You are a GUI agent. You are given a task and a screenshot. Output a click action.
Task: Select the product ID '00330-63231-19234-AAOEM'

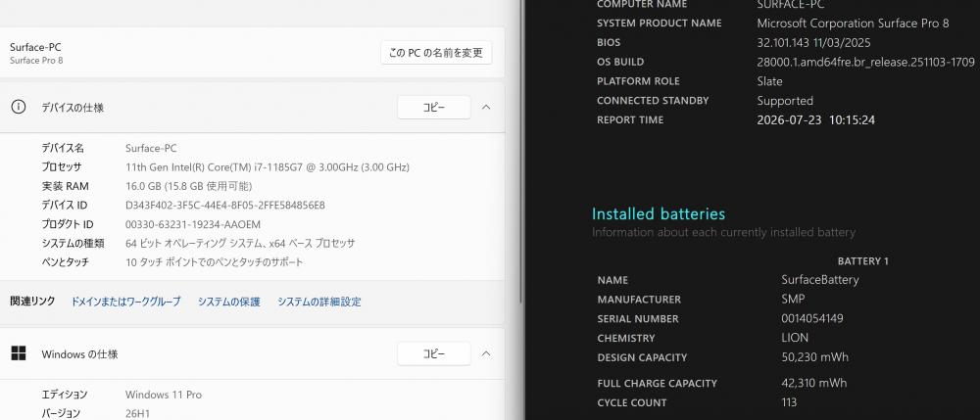[x=193, y=224]
